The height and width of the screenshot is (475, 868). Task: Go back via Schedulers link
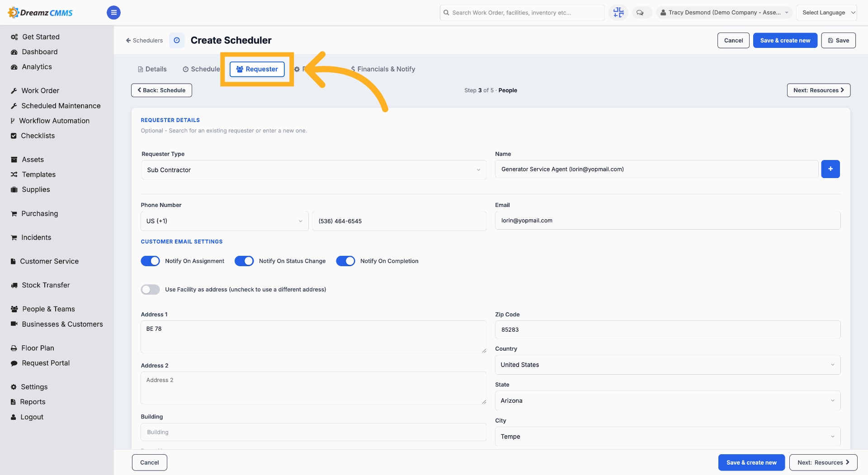click(144, 40)
